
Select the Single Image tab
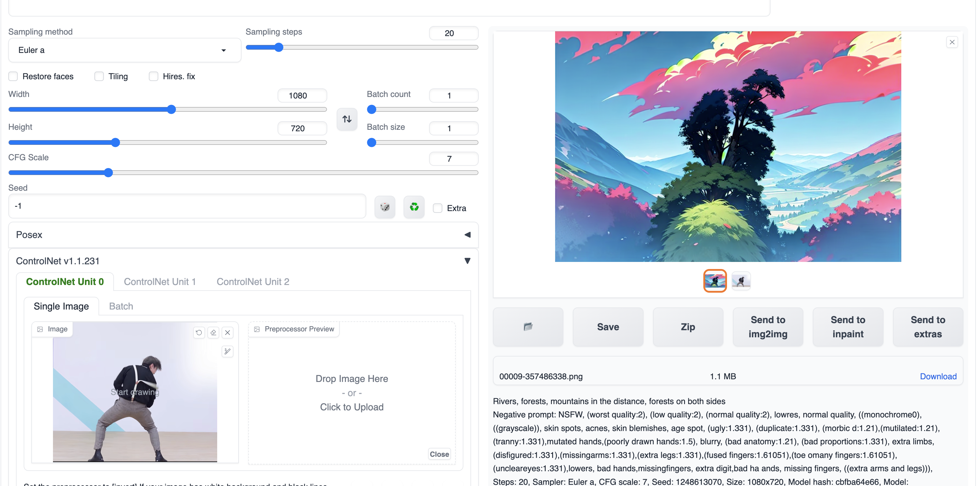coord(61,306)
